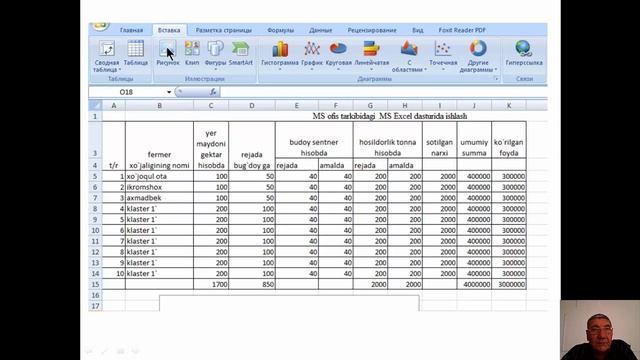The width and height of the screenshot is (640, 360).
Task: Click total cell 4000000
Action: tap(474, 284)
